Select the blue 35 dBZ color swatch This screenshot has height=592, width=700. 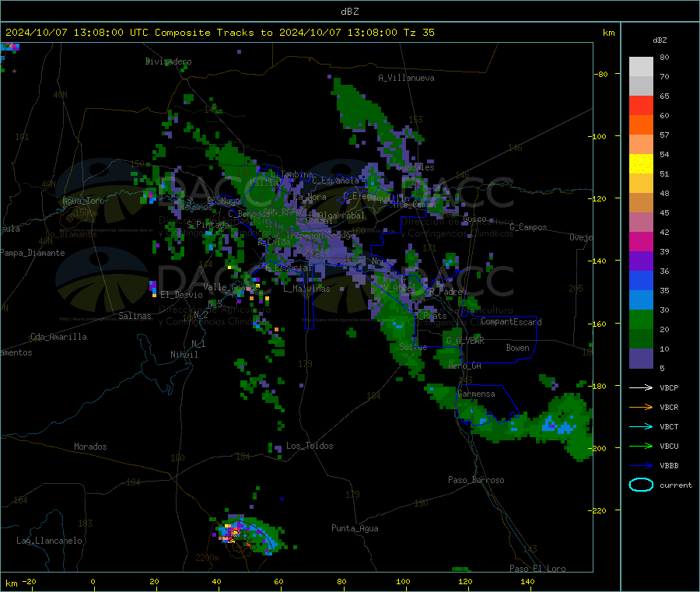point(641,280)
